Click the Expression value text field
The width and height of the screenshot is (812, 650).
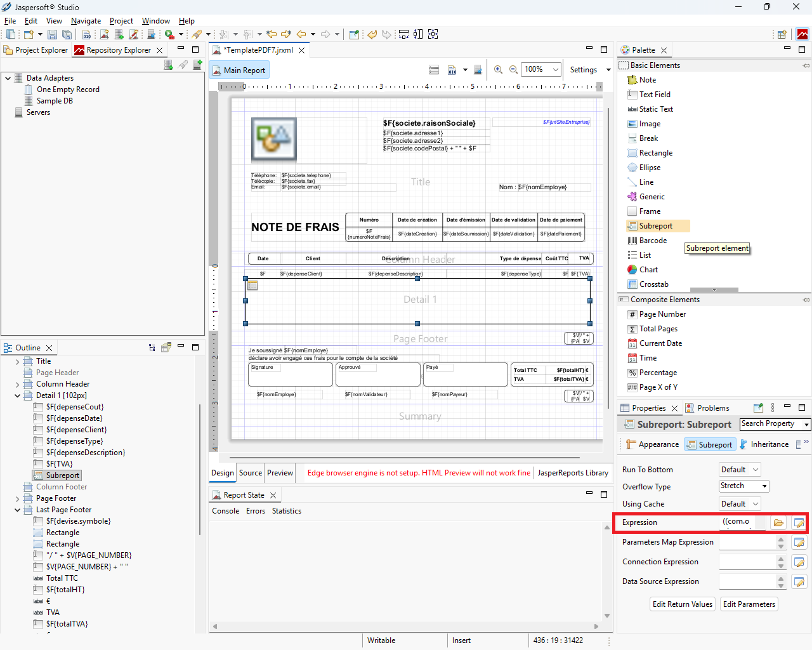[x=743, y=522]
